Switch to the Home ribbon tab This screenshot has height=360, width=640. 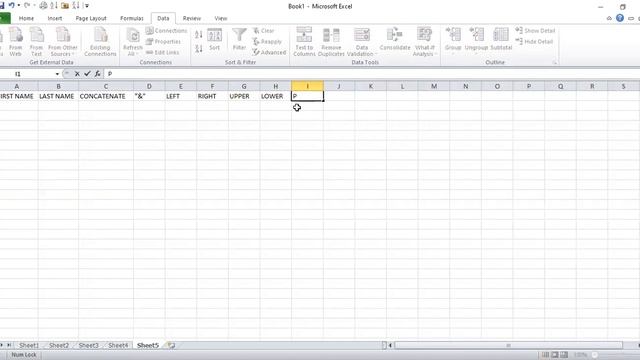27,18
